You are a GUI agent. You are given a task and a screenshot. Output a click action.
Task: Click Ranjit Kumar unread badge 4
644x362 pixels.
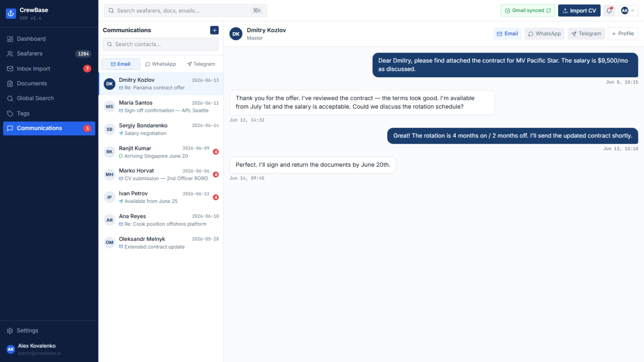(x=216, y=152)
